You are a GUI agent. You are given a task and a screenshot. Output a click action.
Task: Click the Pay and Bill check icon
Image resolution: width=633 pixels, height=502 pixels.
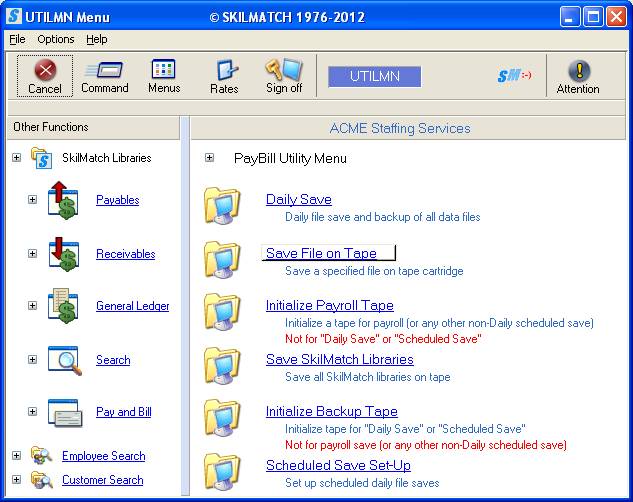pyautogui.click(x=65, y=412)
